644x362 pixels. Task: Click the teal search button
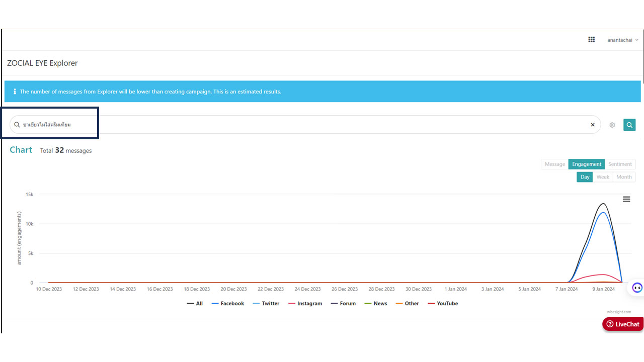click(x=629, y=125)
